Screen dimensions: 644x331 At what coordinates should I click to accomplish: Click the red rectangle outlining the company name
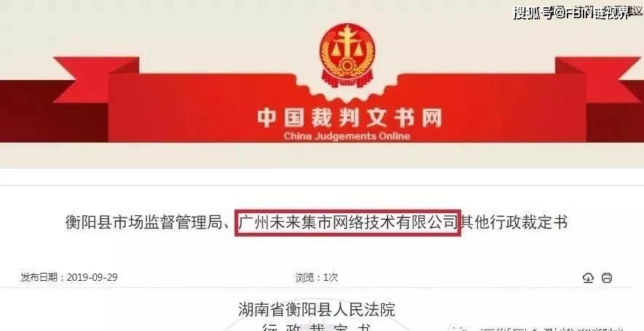pos(347,223)
